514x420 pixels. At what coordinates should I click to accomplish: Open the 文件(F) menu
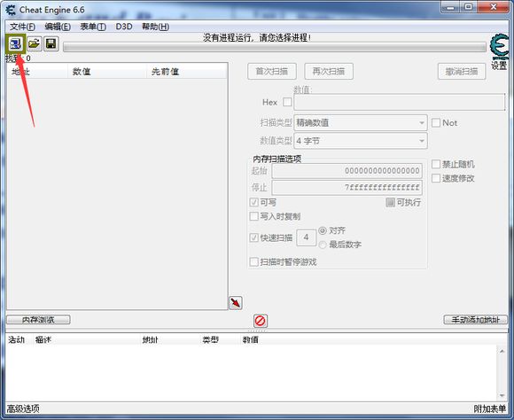22,27
